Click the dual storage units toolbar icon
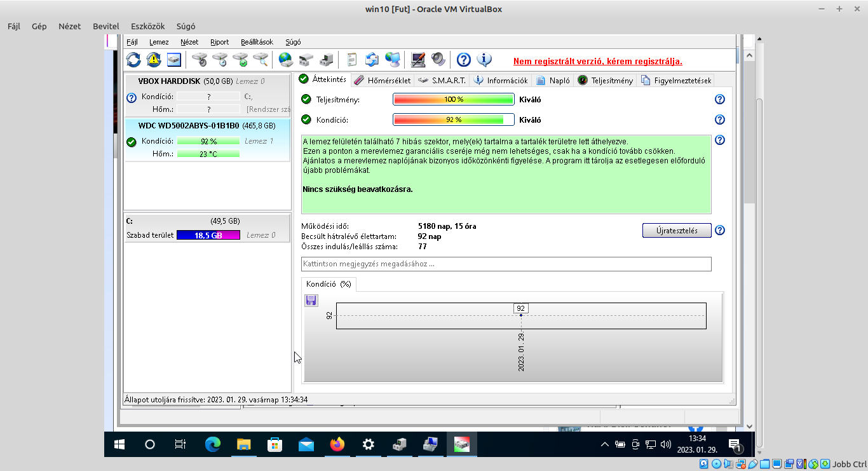The width and height of the screenshot is (868, 471). click(x=306, y=60)
